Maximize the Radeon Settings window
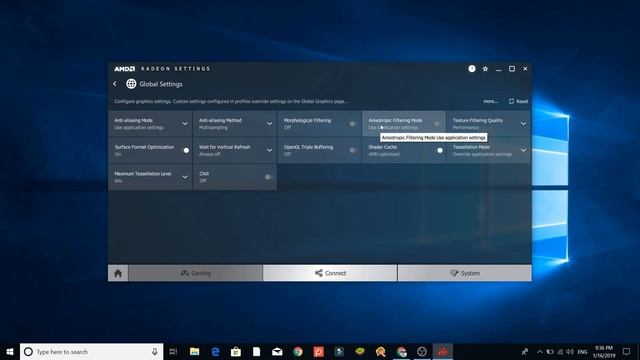Screen dimensions: 640x360 [x=512, y=69]
